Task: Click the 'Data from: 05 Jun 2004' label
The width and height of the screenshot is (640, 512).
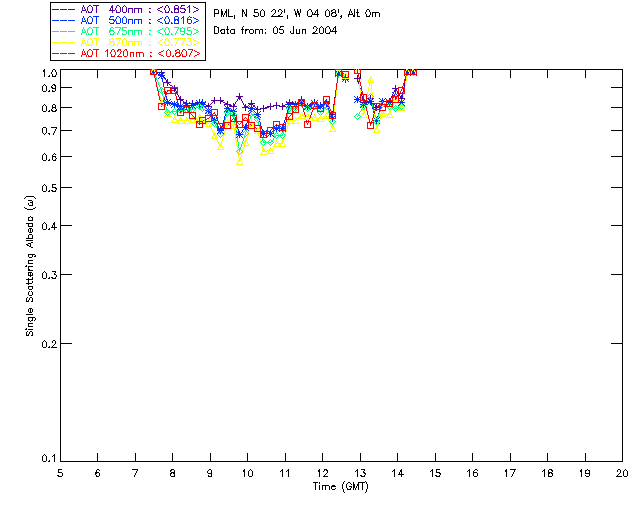Action: point(275,31)
